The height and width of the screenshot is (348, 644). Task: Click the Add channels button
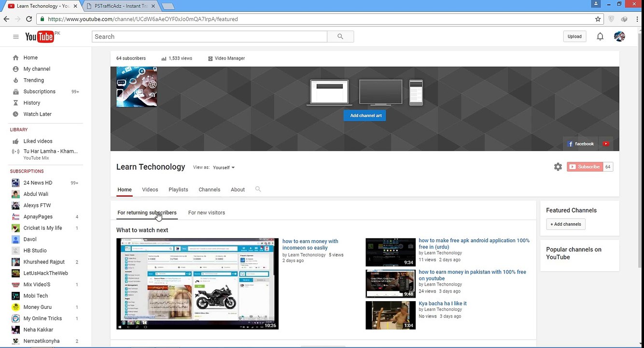point(566,224)
